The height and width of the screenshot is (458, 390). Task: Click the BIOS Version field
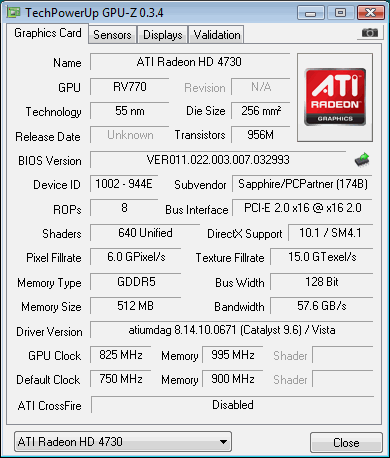(x=218, y=160)
